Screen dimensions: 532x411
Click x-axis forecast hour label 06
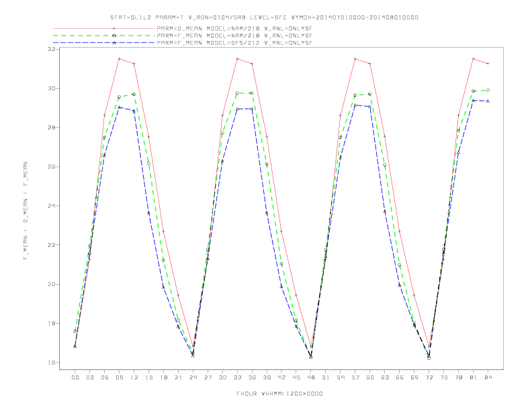tap(105, 377)
